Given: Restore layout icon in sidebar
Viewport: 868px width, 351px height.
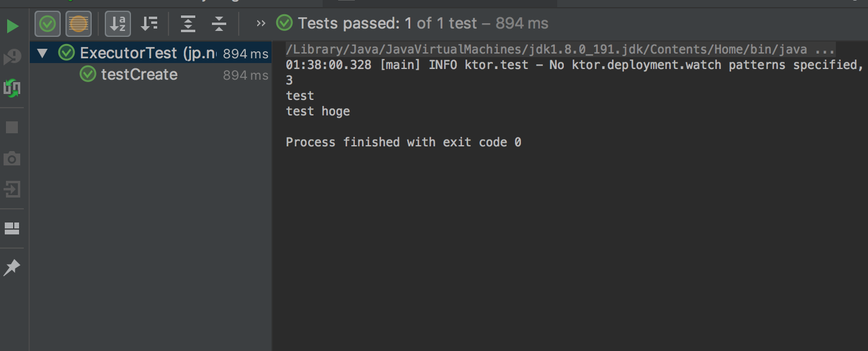Looking at the screenshot, I should (x=12, y=228).
